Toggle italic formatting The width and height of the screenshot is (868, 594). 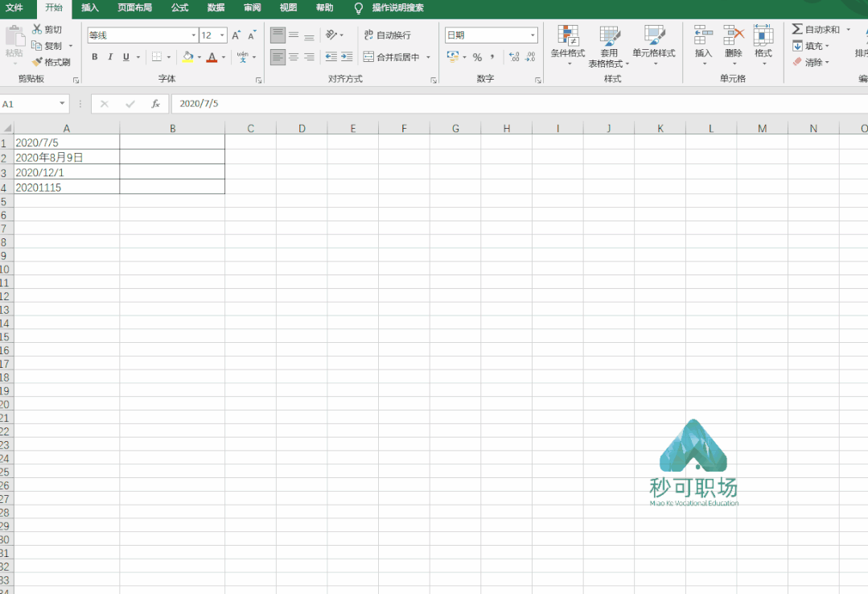(x=110, y=57)
